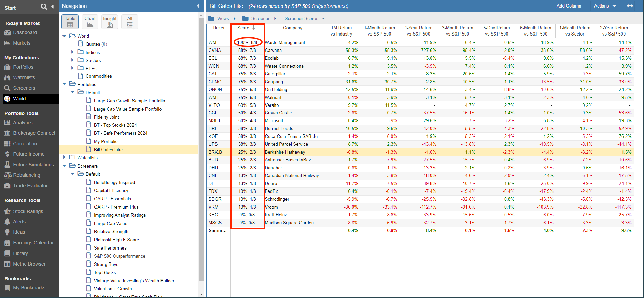Open Brokerage Connect
Viewport: 644px width, 298px height.
34,133
